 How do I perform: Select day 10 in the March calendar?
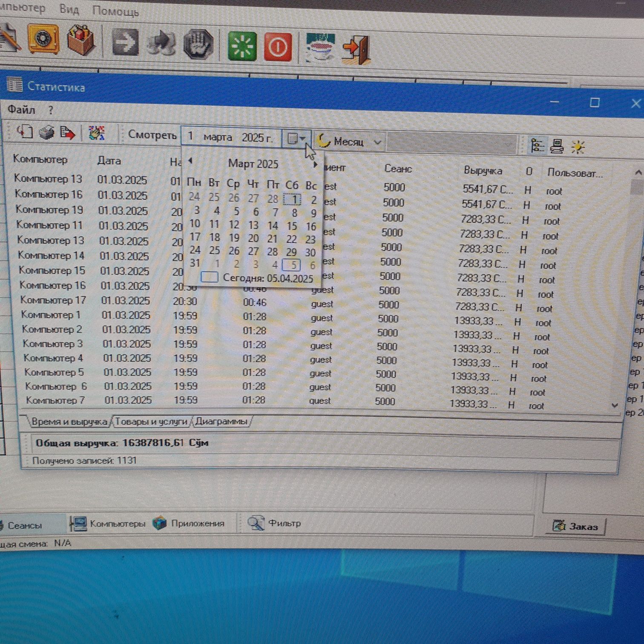pyautogui.click(x=195, y=223)
